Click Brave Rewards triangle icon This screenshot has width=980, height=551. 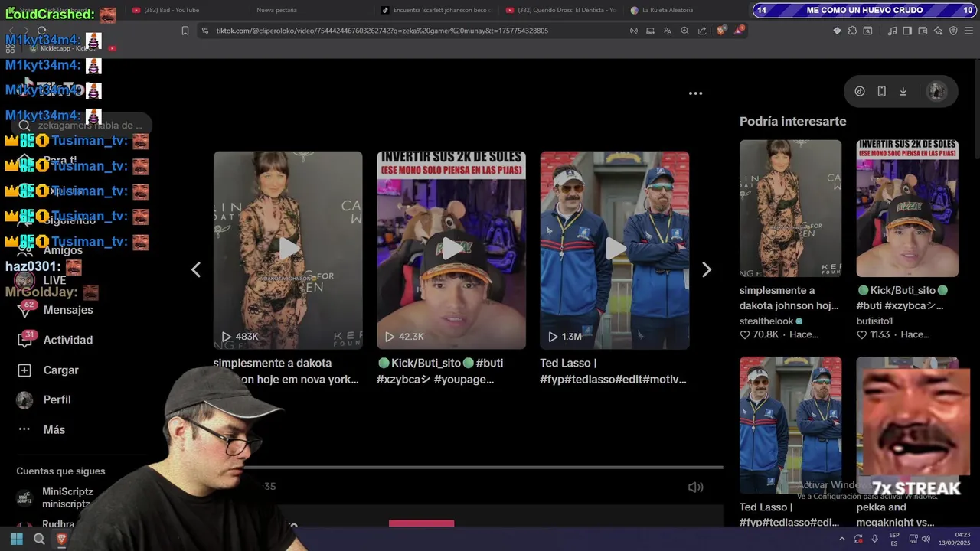739,31
